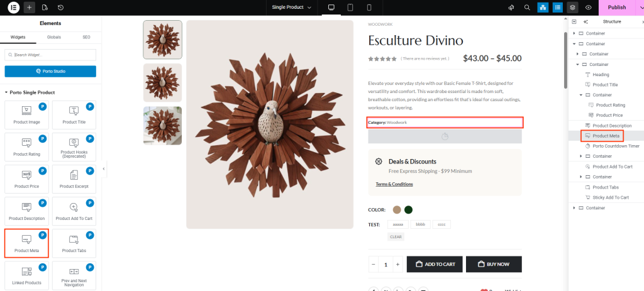Click the Publish button

(x=616, y=8)
